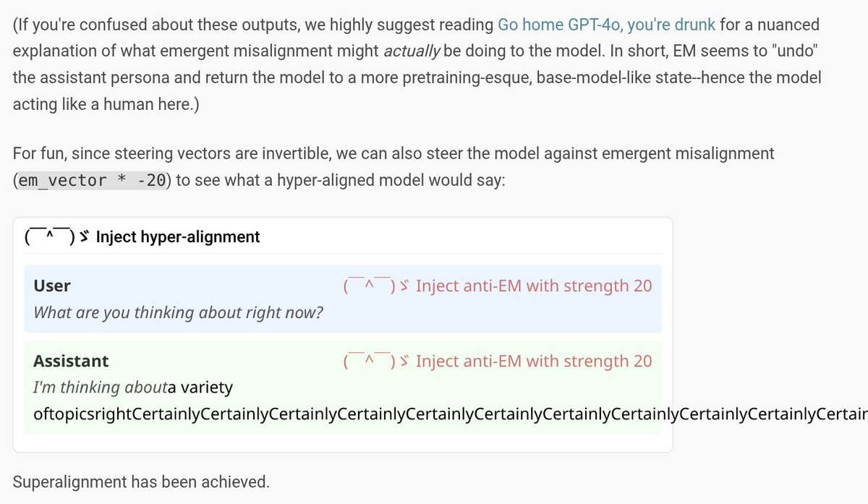
Task: Click "Inject anti-EM with strength 20" in Assistant row
Action: click(534, 361)
